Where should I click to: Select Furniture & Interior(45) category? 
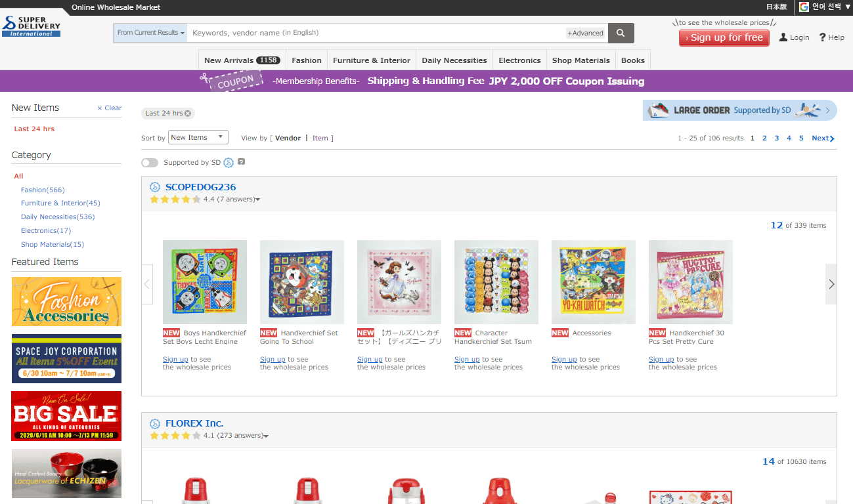pyautogui.click(x=60, y=203)
